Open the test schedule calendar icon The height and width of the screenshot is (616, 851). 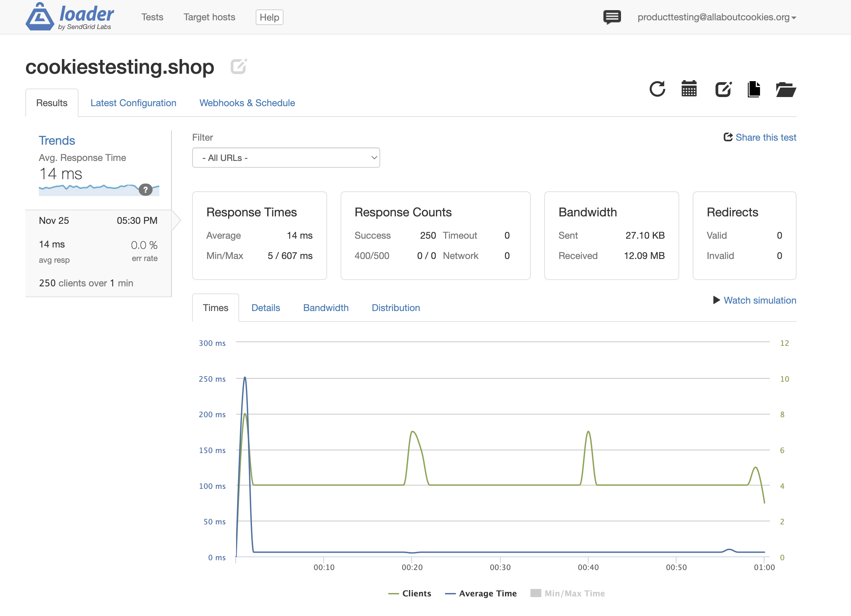pyautogui.click(x=689, y=89)
